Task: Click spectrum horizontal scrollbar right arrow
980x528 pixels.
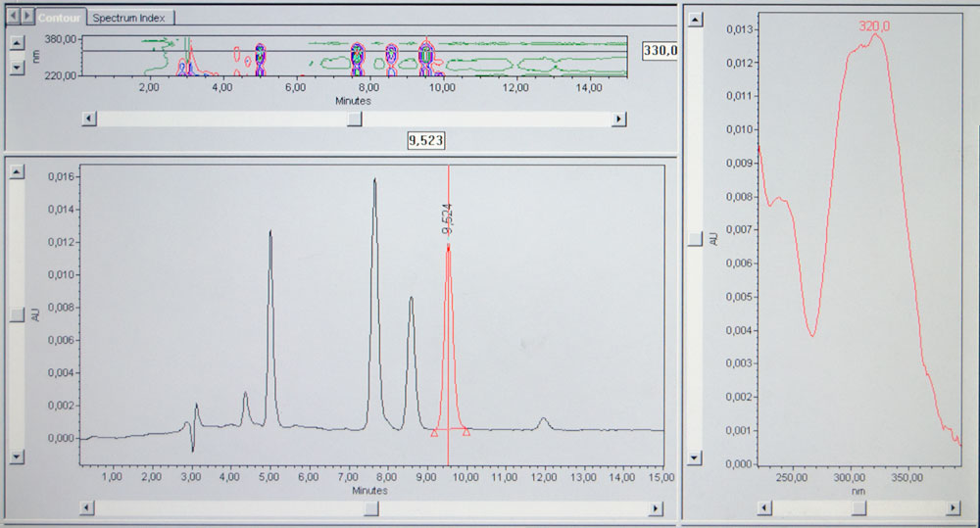Action: point(954,508)
